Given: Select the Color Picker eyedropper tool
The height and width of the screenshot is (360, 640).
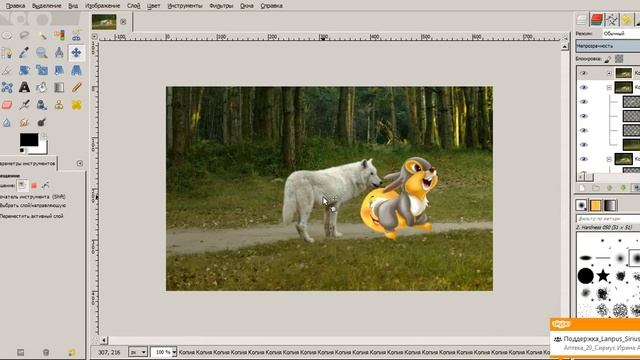Looking at the screenshot, I should [x=24, y=53].
